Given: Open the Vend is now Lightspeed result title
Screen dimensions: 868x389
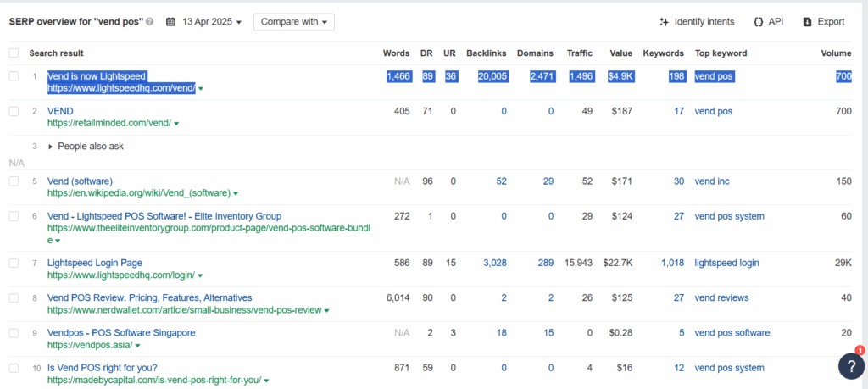Looking at the screenshot, I should tap(97, 76).
